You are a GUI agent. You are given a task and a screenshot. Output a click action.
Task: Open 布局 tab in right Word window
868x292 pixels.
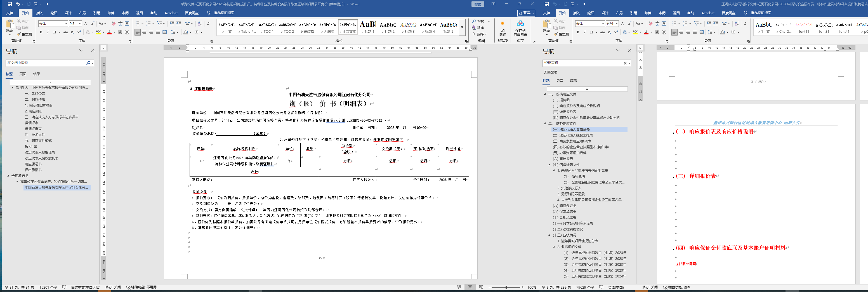point(619,13)
